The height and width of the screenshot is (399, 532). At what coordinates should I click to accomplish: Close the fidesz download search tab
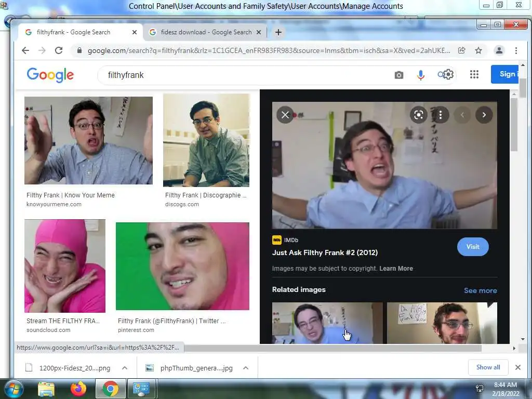pyautogui.click(x=259, y=32)
